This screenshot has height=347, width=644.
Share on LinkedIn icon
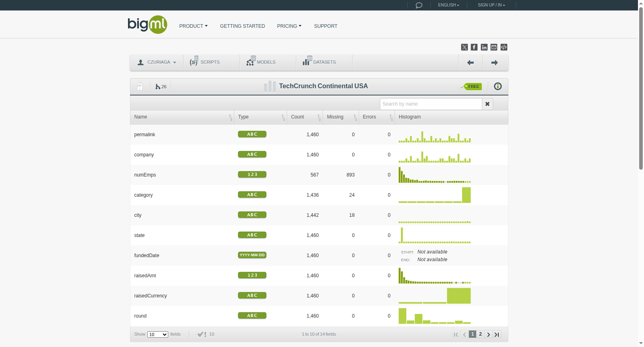tap(484, 47)
